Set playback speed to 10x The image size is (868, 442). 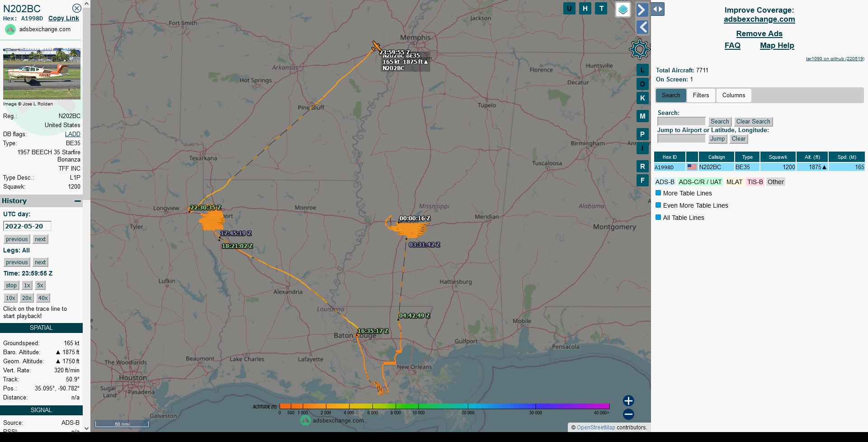(11, 298)
